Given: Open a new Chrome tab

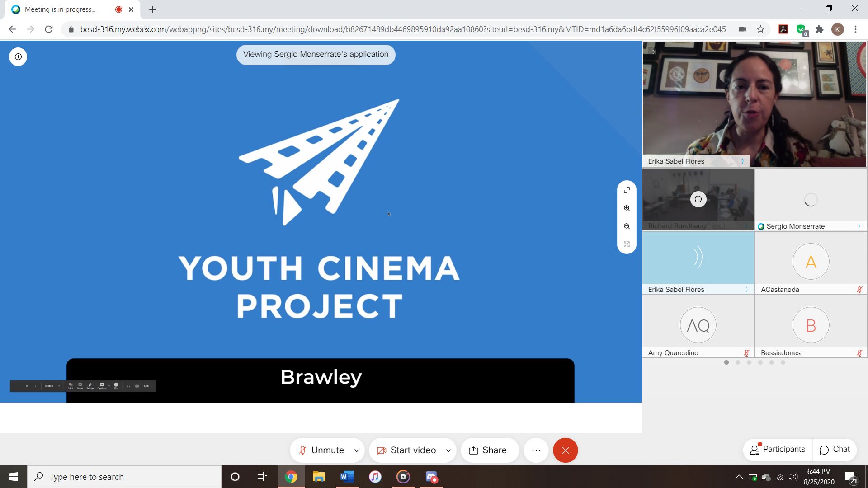Looking at the screenshot, I should pyautogui.click(x=152, y=9).
